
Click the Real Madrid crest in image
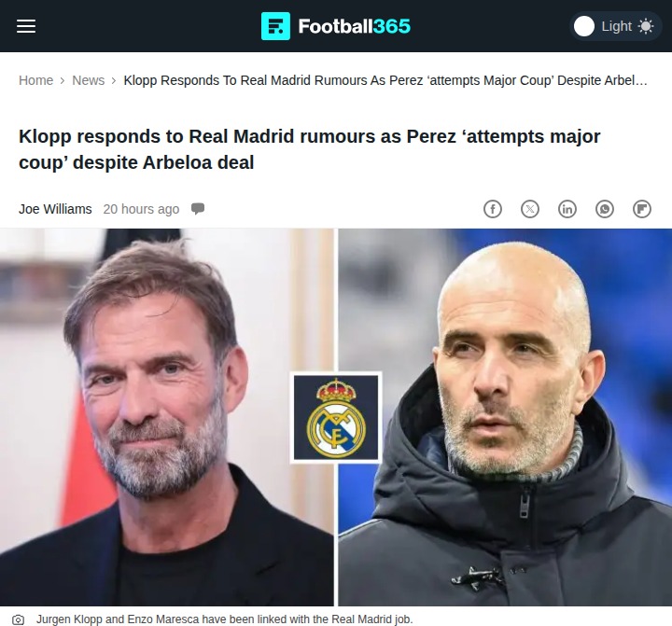(x=336, y=417)
